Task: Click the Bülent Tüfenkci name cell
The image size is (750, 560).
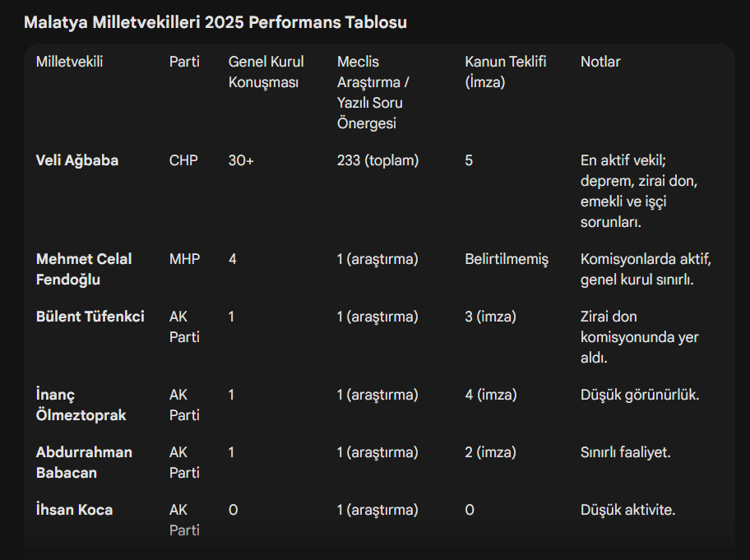Action: [90, 317]
